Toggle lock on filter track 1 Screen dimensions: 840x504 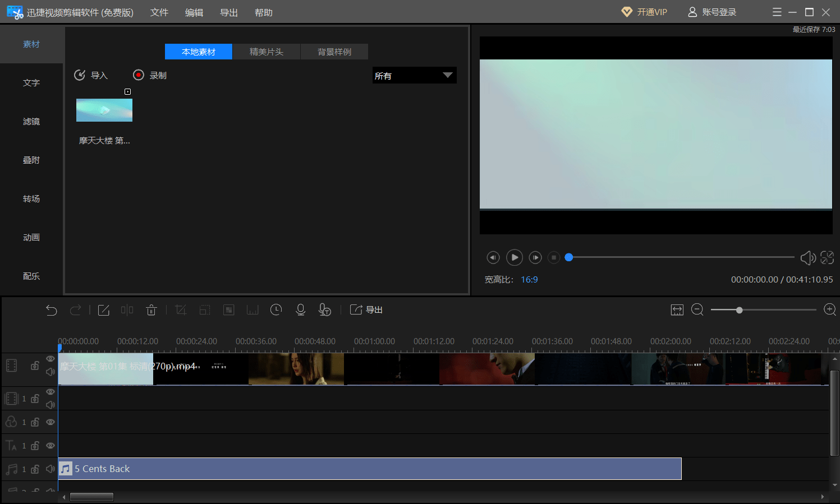(x=35, y=422)
